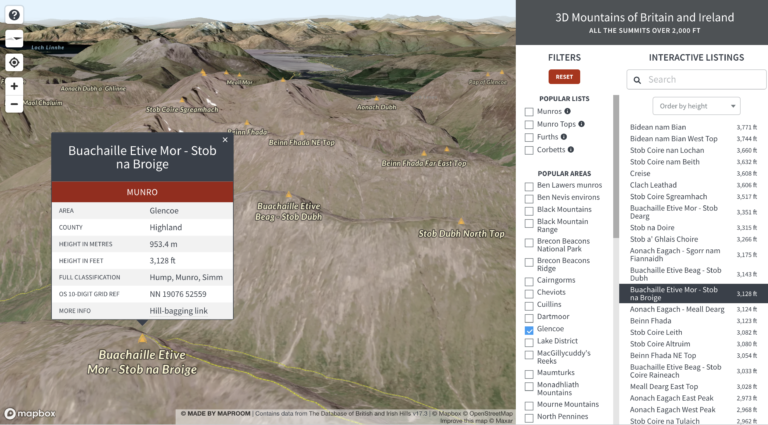Open the Order by height dropdown
This screenshot has height=425, width=768.
pyautogui.click(x=696, y=106)
